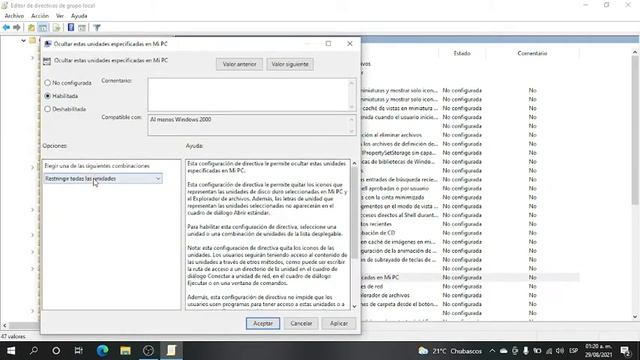Open the Restringe todas las unidades combo box
This screenshot has width=640, height=360.
pyautogui.click(x=103, y=179)
